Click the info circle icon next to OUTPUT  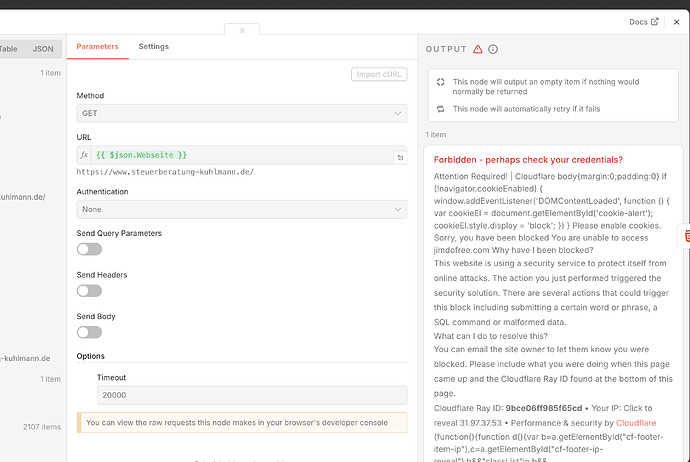point(493,49)
